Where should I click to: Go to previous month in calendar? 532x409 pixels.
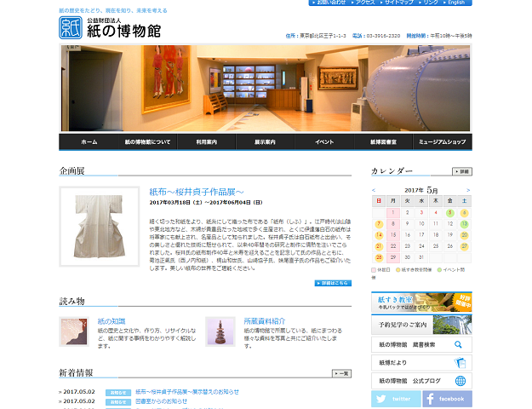[374, 190]
